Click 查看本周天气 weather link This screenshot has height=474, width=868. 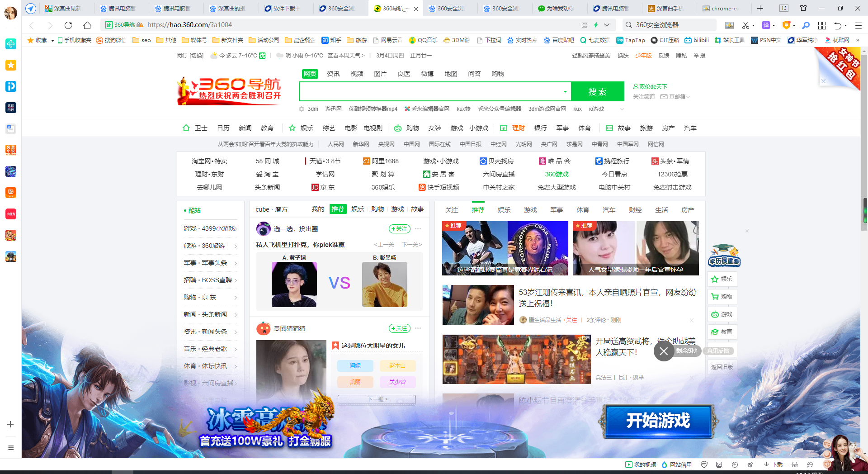pos(346,56)
